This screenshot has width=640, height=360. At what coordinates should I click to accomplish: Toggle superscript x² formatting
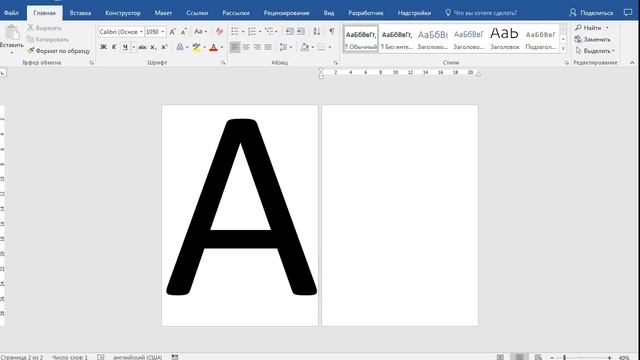(164, 47)
